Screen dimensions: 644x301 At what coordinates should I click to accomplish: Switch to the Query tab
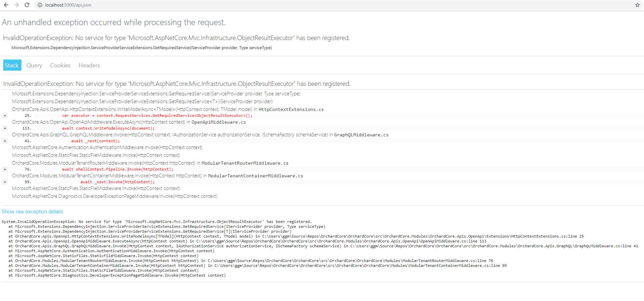[34, 65]
